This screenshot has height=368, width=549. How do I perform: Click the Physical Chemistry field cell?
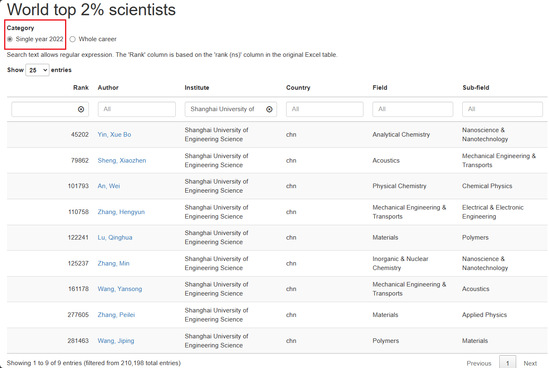399,186
